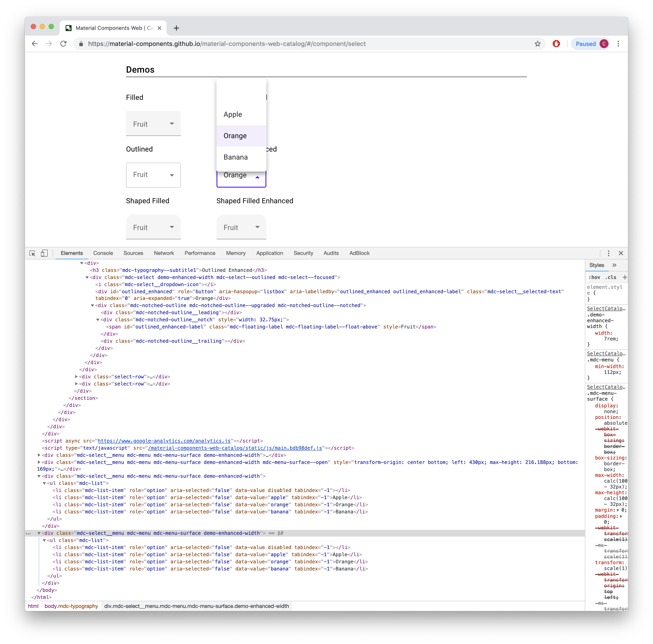653x644 pixels.
Task: Open the Filled select's Fruit dropdown
Action: (153, 123)
